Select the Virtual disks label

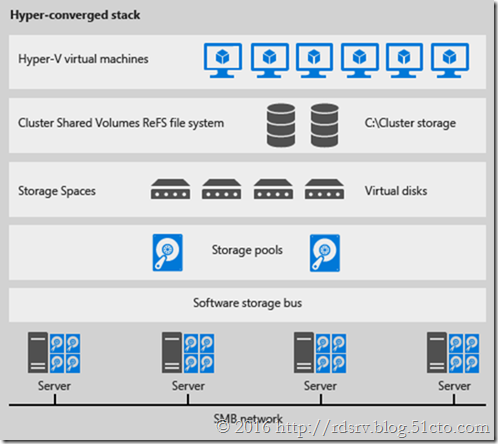(396, 191)
